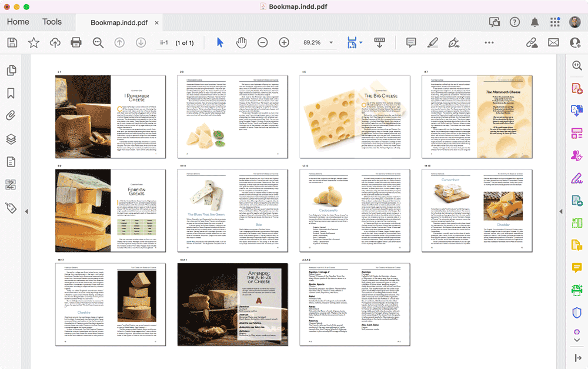Expand more tools chevron at right pane bottom
588x369 pixels.
pyautogui.click(x=577, y=340)
